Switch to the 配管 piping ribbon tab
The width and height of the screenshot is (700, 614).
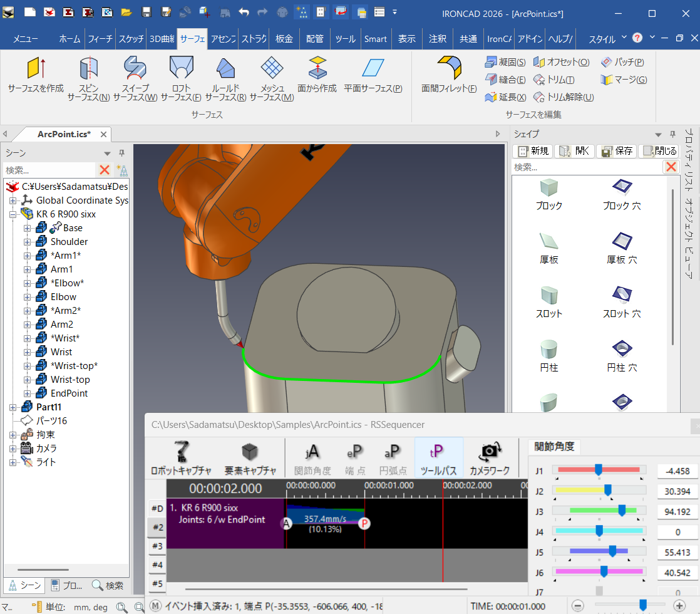(315, 39)
